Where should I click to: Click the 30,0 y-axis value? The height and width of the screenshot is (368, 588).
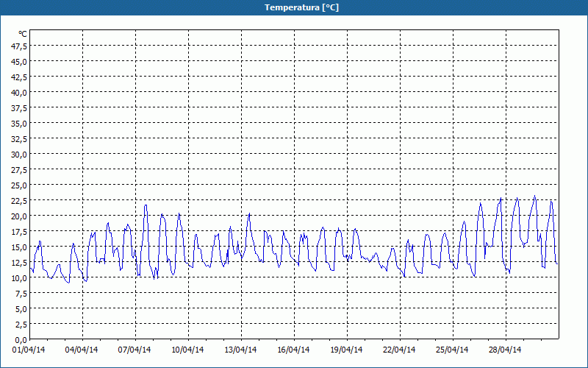tap(20, 155)
